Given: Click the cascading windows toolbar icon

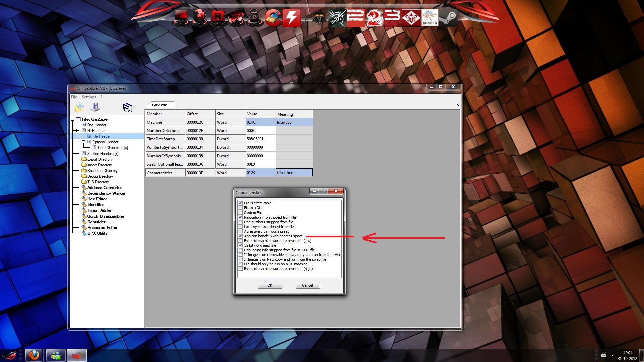Looking at the screenshot, I should pos(127,107).
